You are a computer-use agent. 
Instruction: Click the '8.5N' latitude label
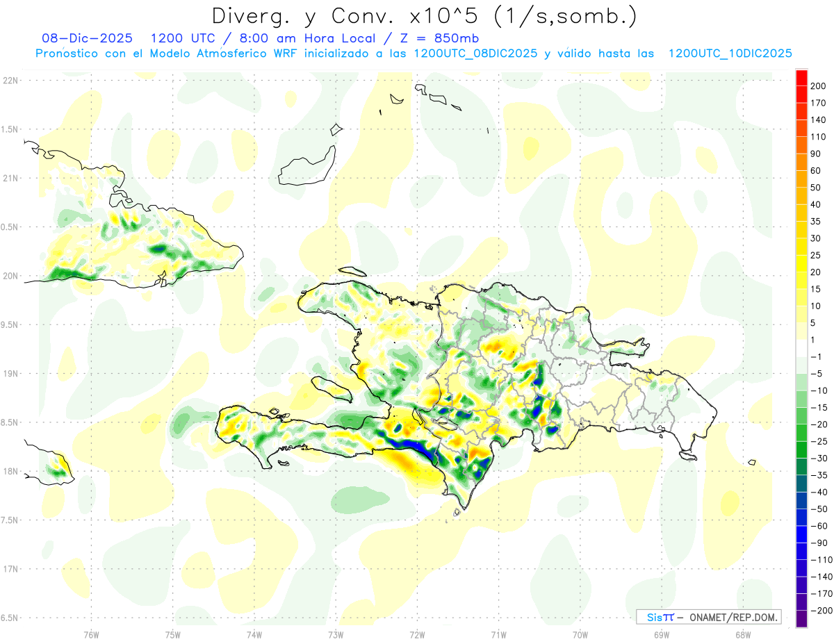(x=10, y=422)
